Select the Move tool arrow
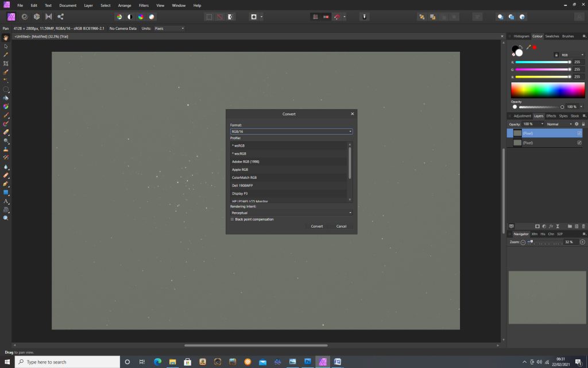This screenshot has height=368, width=588. 6,46
